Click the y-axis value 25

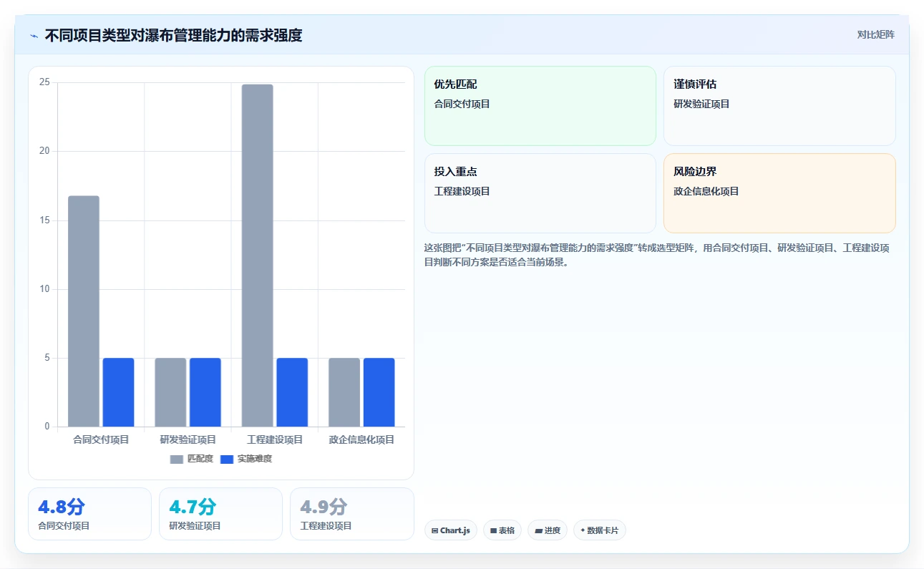tap(44, 82)
